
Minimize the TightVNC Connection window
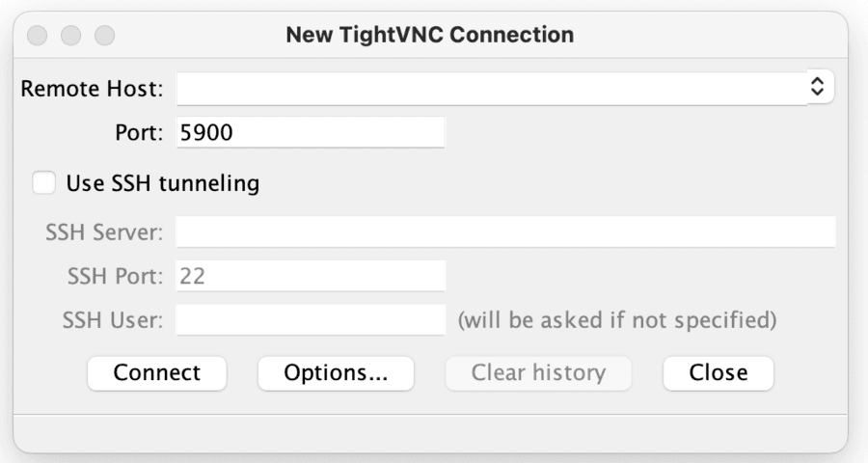pos(71,36)
